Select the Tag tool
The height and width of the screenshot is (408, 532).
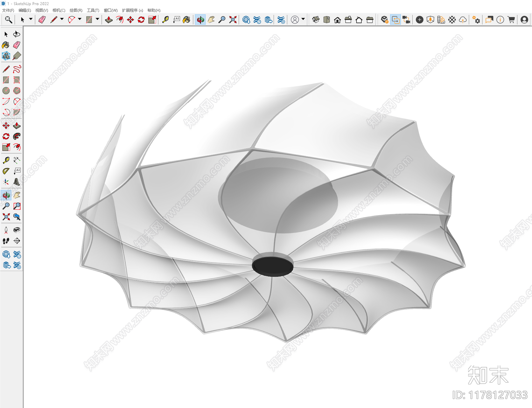(x=17, y=56)
